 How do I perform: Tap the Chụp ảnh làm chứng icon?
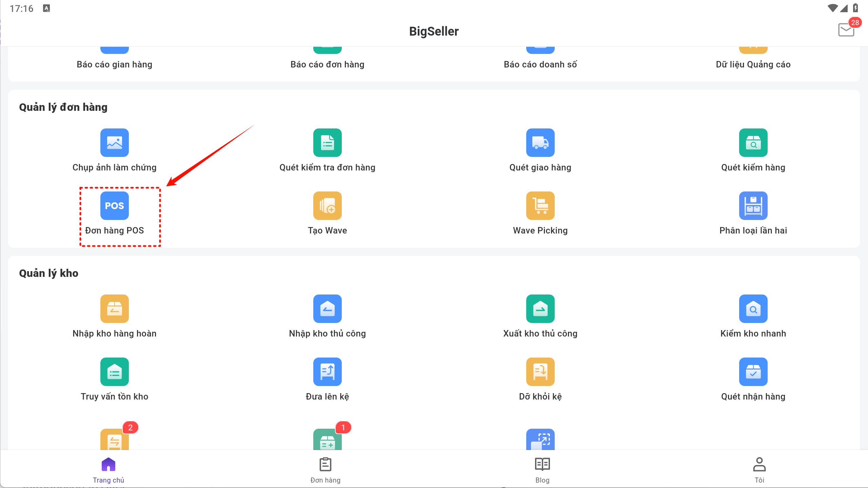tap(114, 143)
